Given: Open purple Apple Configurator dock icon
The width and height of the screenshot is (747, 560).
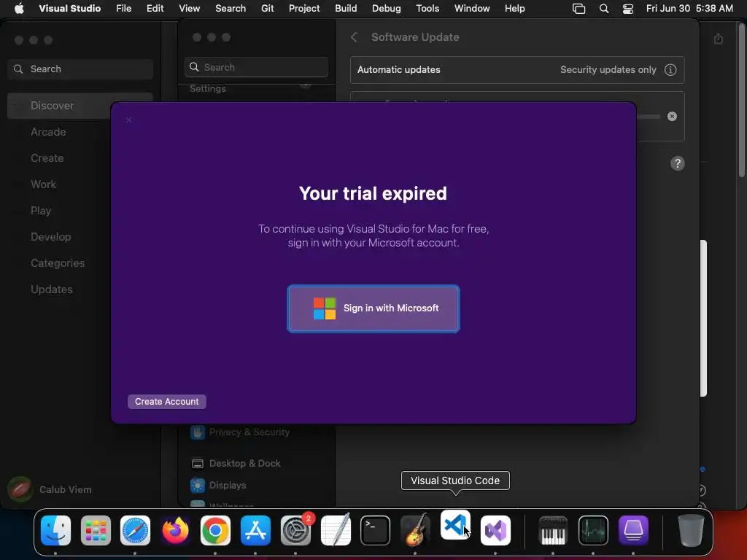Looking at the screenshot, I should click(x=633, y=531).
